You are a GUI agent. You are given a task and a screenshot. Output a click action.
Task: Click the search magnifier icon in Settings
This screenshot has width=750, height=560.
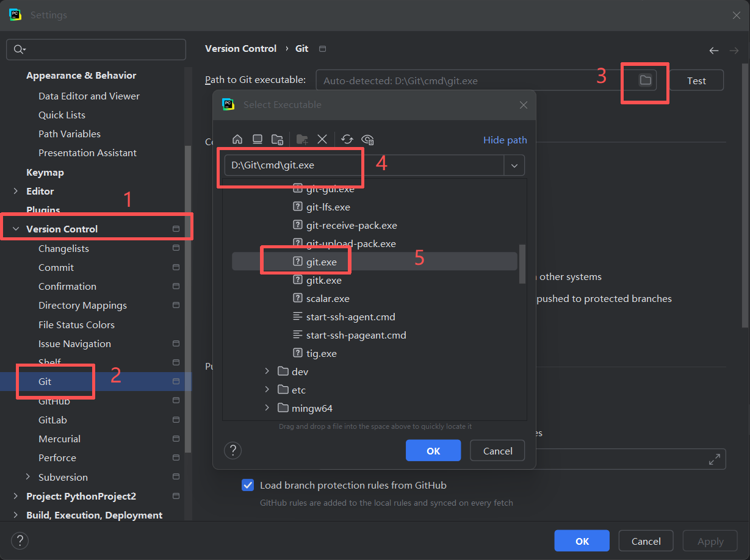20,49
